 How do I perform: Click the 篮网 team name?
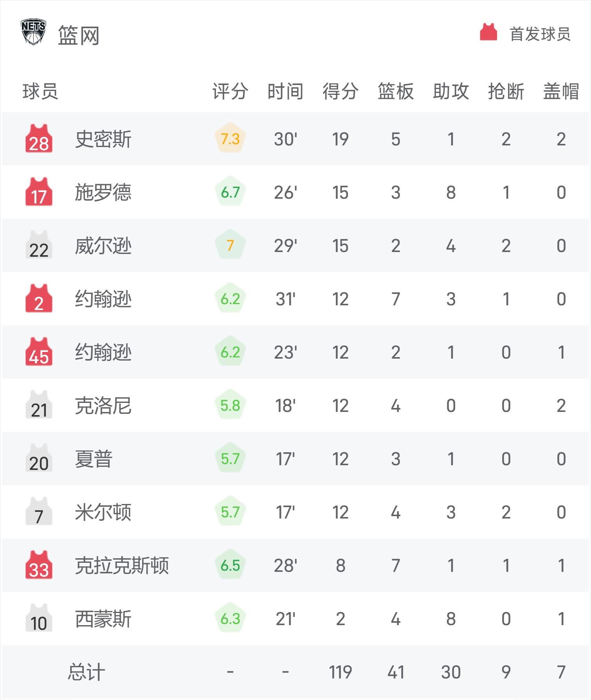[x=79, y=36]
